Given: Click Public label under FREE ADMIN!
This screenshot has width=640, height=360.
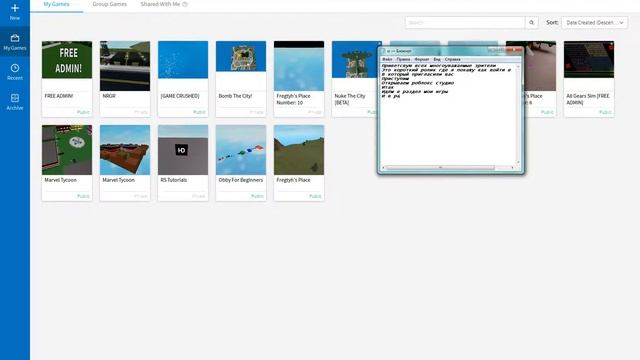Looking at the screenshot, I should (x=83, y=112).
